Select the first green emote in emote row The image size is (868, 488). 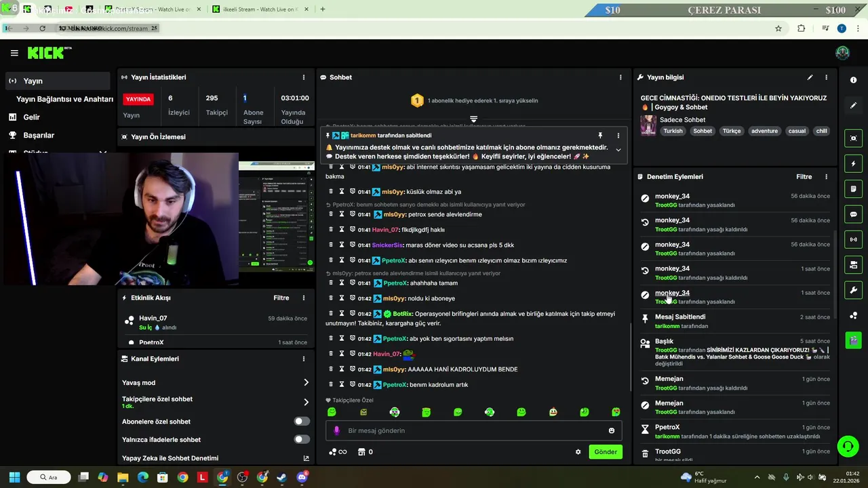tap(332, 412)
